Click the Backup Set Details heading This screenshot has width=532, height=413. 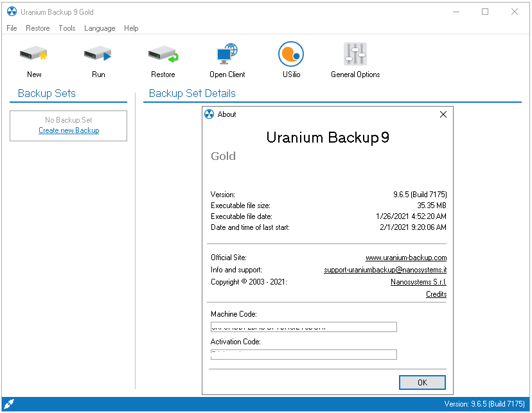pyautogui.click(x=192, y=93)
